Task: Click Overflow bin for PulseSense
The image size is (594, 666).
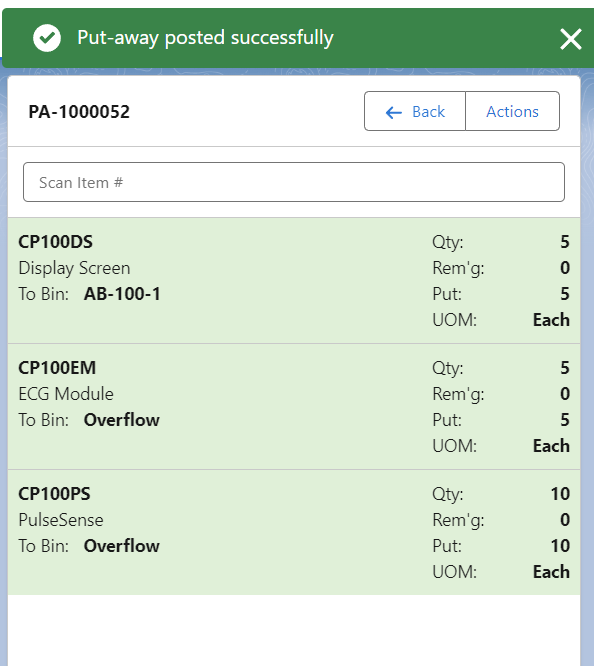Action: click(x=122, y=546)
